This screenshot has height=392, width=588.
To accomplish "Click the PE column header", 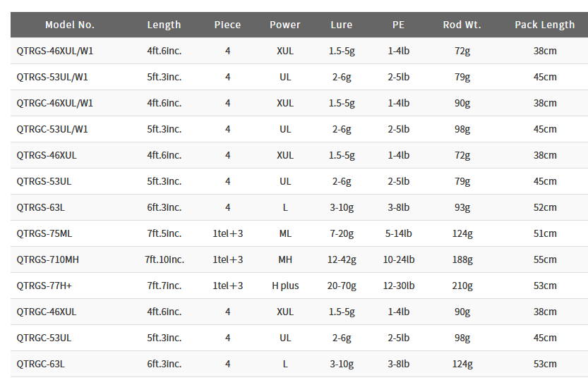I will tap(399, 25).
